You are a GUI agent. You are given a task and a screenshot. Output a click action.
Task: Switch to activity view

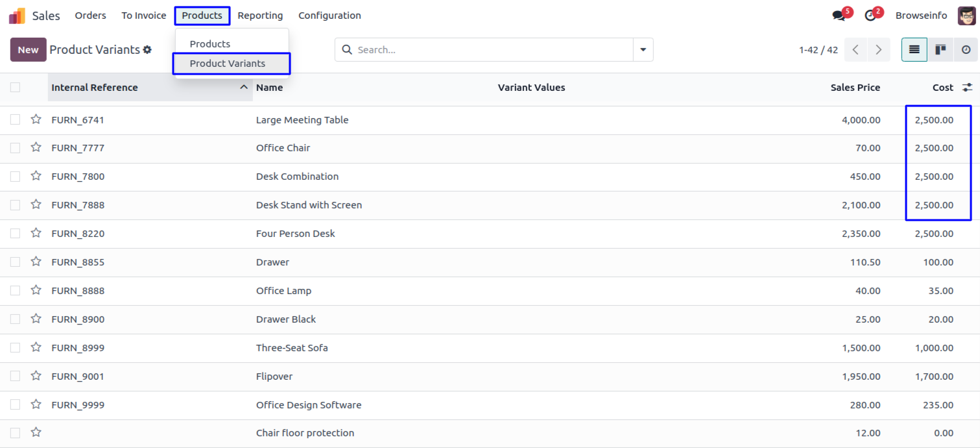coord(966,50)
